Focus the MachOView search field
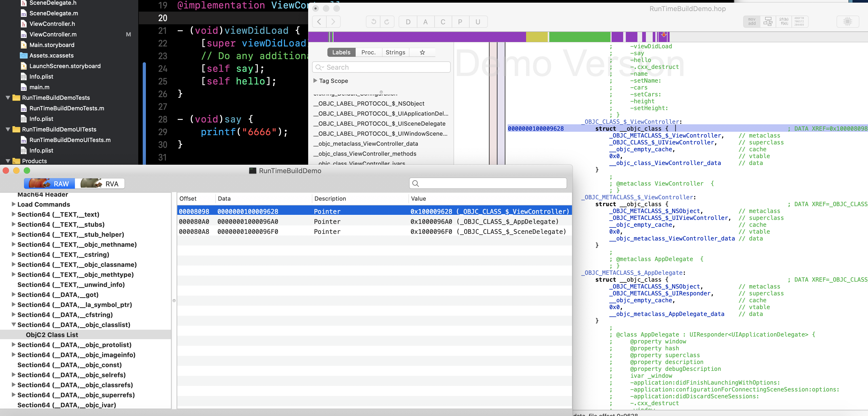The image size is (868, 416). pos(488,183)
